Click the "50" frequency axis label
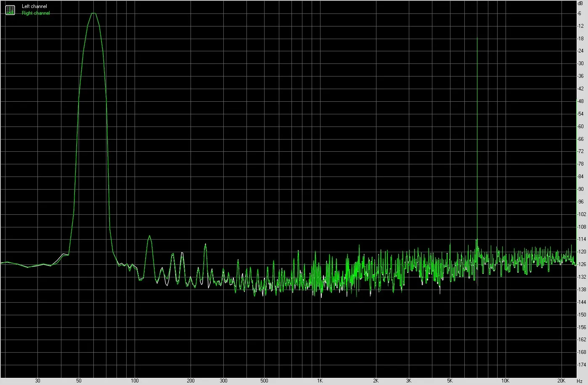588x385 pixels. click(x=79, y=381)
